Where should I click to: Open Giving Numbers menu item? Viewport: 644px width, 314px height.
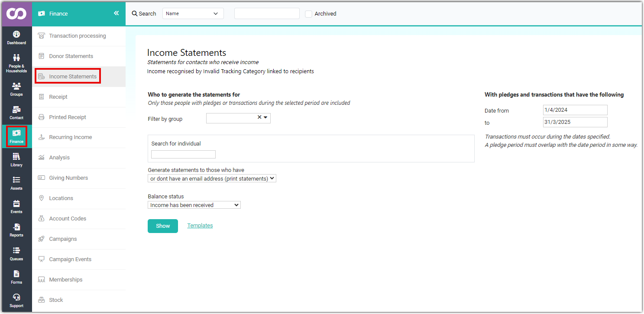coord(79,178)
